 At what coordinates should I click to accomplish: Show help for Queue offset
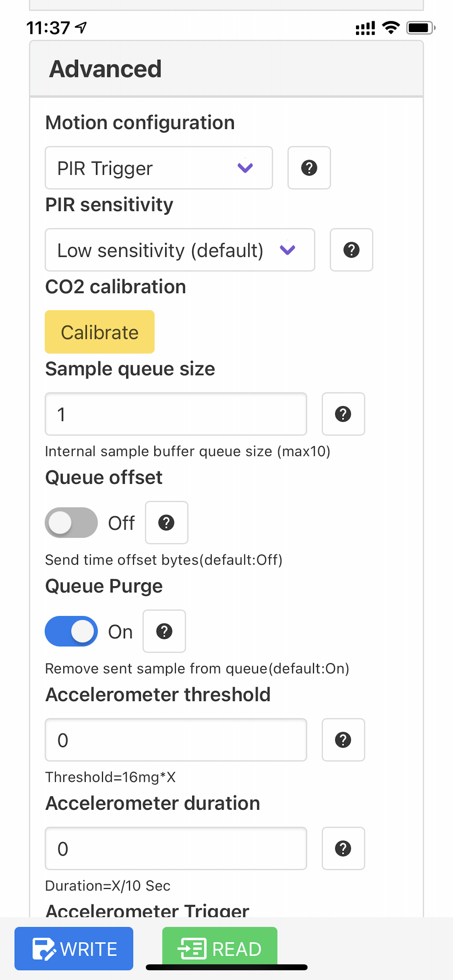coord(166,523)
